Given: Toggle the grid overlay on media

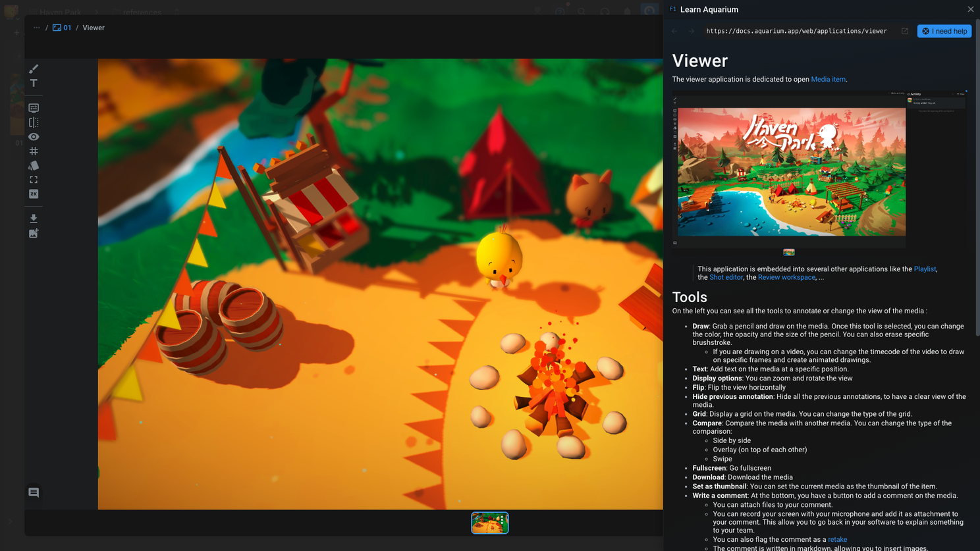Looking at the screenshot, I should [x=34, y=151].
